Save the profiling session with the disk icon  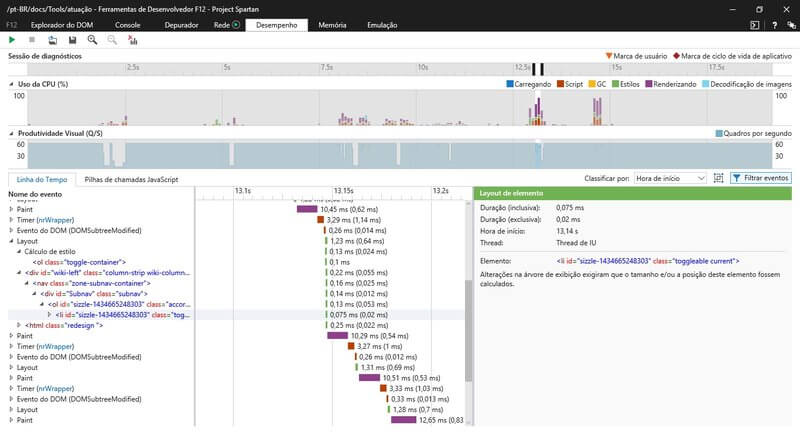[x=72, y=40]
